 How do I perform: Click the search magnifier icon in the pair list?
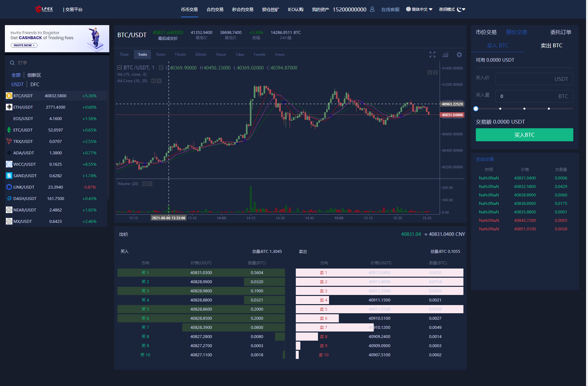click(12, 63)
